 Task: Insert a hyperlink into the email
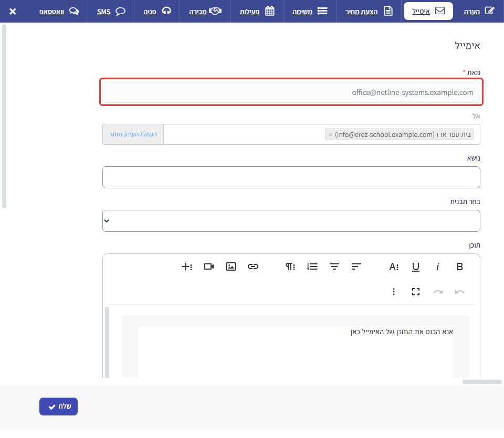[253, 266]
